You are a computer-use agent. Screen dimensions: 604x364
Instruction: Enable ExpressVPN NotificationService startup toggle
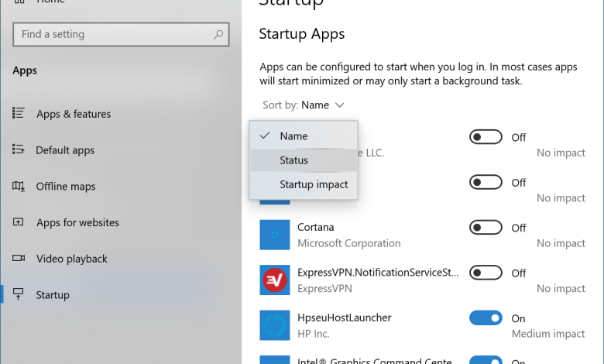tap(486, 273)
